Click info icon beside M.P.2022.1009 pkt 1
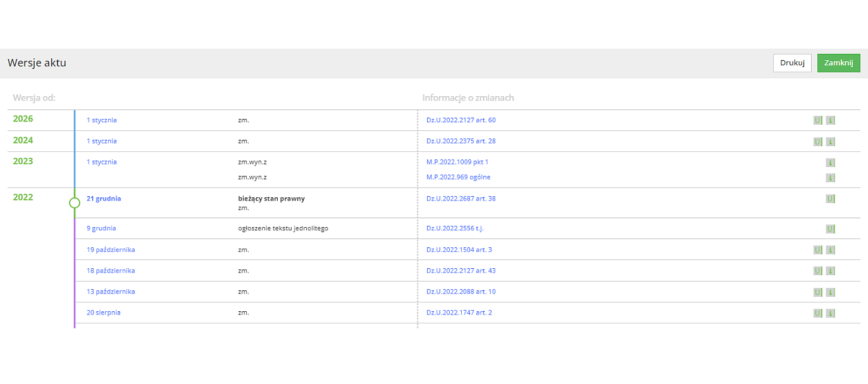868x384 pixels. coord(831,163)
